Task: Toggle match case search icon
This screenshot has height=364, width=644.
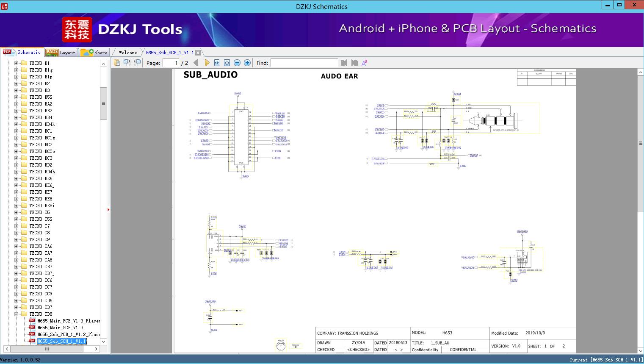Action: (x=365, y=63)
